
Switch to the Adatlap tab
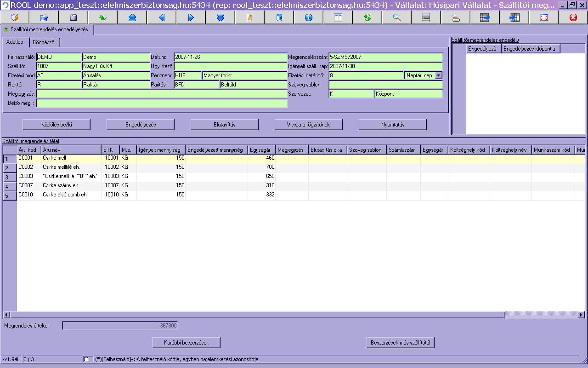[15, 42]
